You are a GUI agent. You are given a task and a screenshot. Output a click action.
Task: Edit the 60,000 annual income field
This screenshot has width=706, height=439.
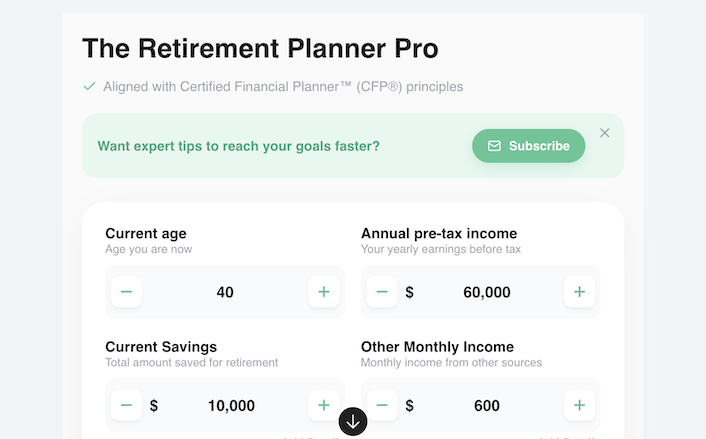(487, 292)
